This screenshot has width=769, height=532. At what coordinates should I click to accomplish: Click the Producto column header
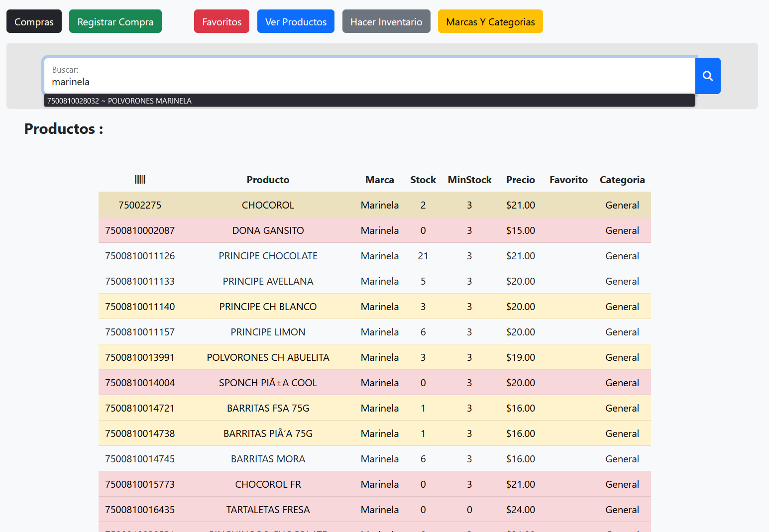point(268,180)
